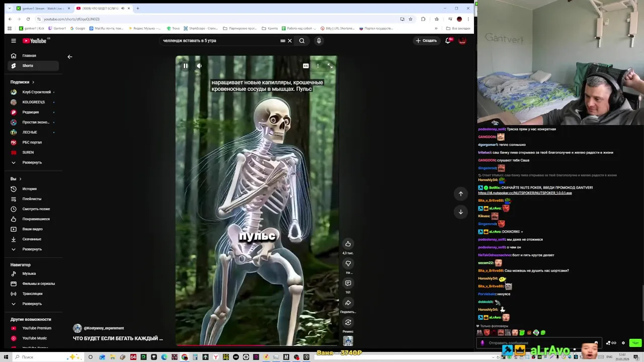Switch the Short to fullscreen
The width and height of the screenshot is (644, 362).
pos(330,66)
